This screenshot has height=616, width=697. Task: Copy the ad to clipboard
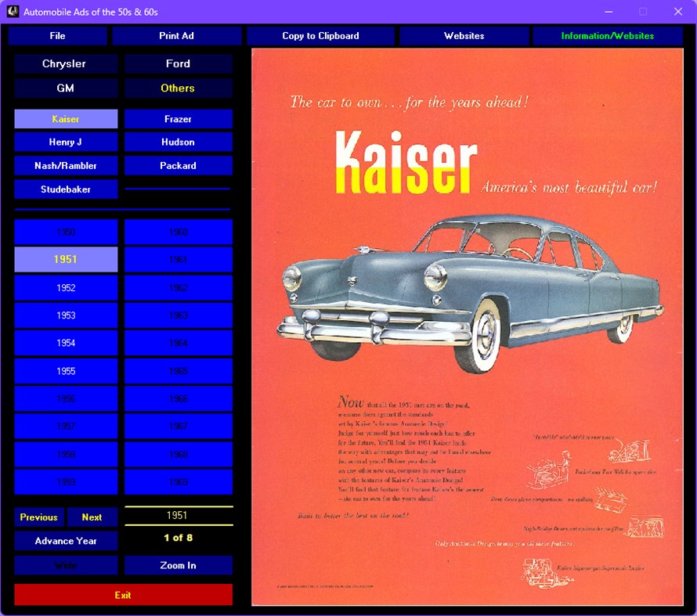tap(320, 35)
